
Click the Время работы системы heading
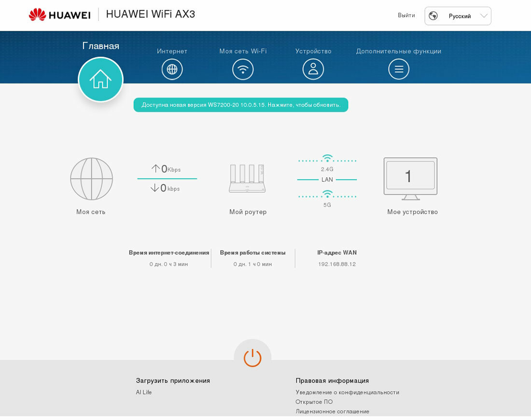(x=252, y=253)
